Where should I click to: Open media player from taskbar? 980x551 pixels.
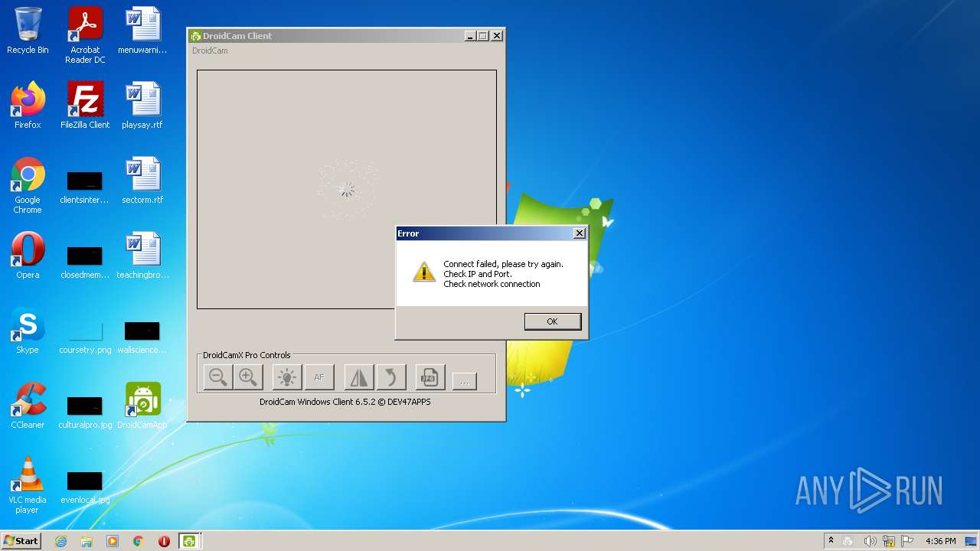point(113,541)
